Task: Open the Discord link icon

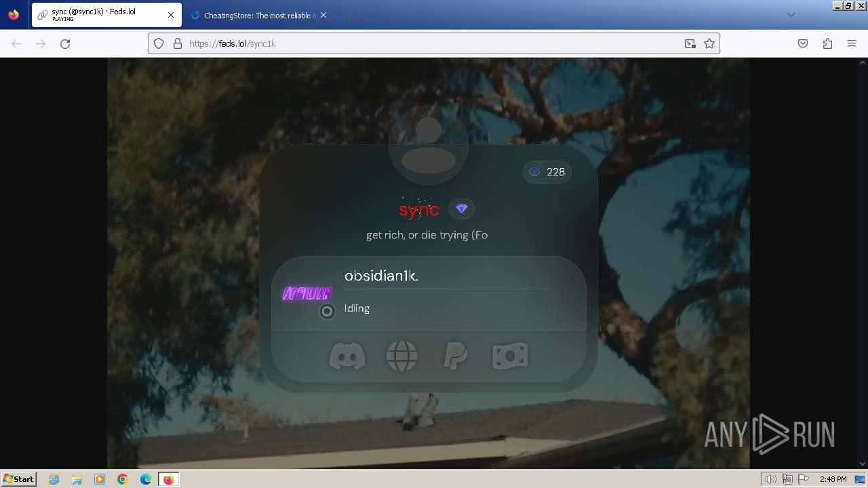Action: click(x=347, y=356)
